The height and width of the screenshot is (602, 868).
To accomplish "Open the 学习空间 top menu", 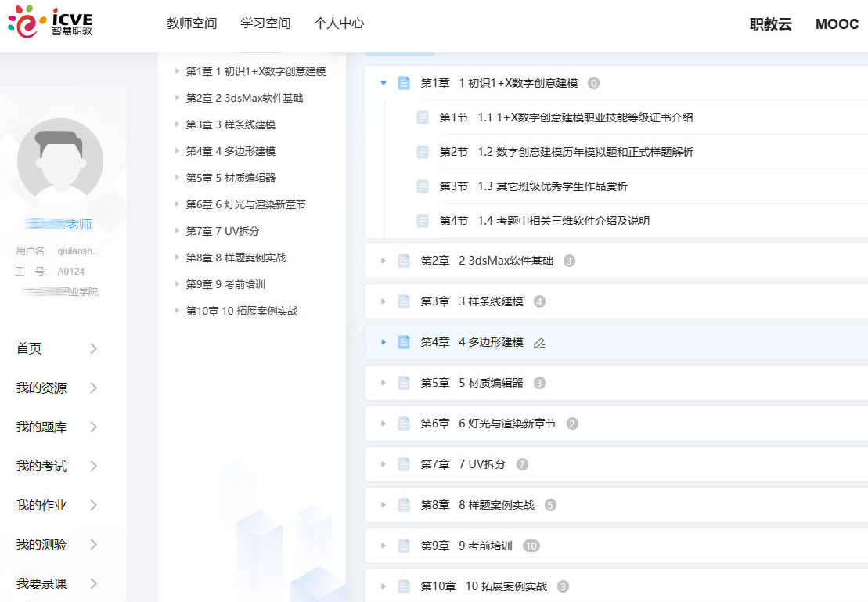I will tap(265, 23).
